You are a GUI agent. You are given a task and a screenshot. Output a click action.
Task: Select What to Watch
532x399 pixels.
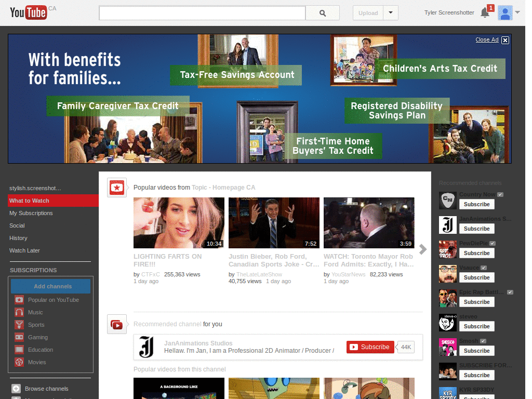[x=54, y=201]
